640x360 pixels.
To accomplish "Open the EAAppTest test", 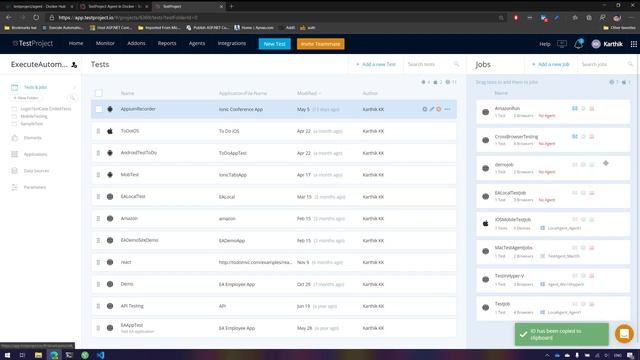I will 132,325.
